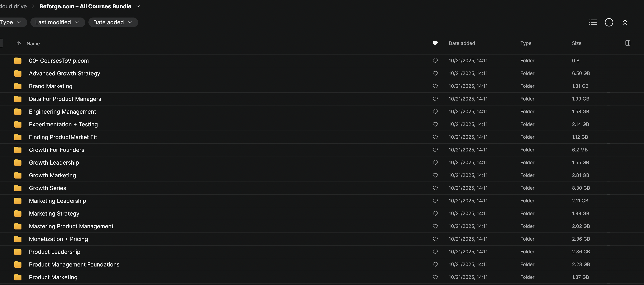Open the column chooser icon
The width and height of the screenshot is (644, 285).
(x=628, y=43)
